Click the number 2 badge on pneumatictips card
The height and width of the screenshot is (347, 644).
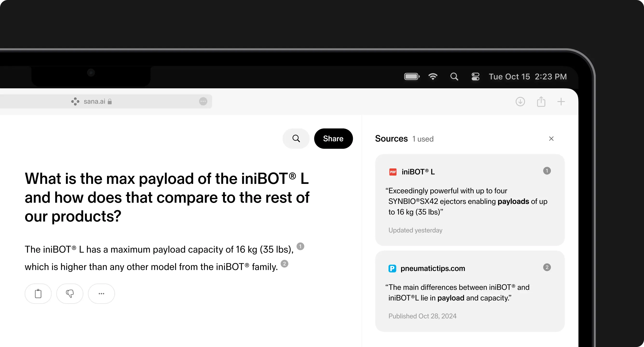tap(547, 267)
